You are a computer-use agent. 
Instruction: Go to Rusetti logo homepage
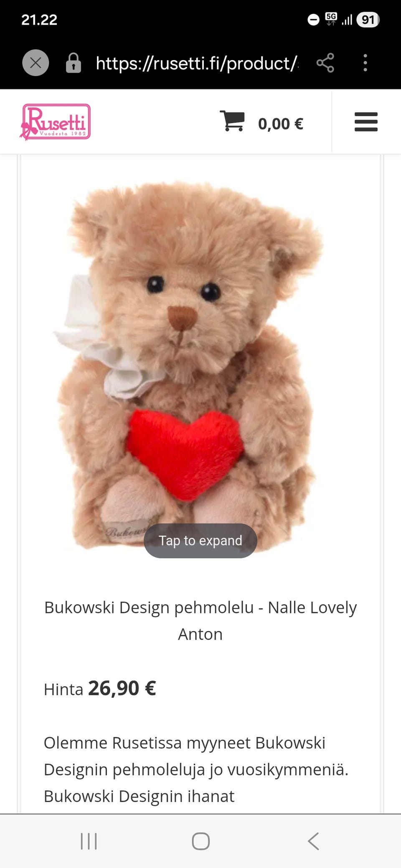tap(55, 122)
